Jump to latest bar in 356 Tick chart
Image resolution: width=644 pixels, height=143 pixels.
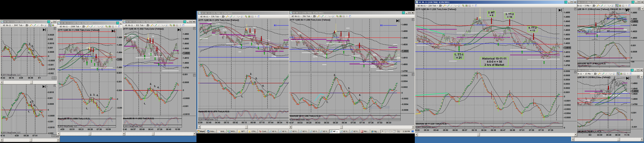398,21
